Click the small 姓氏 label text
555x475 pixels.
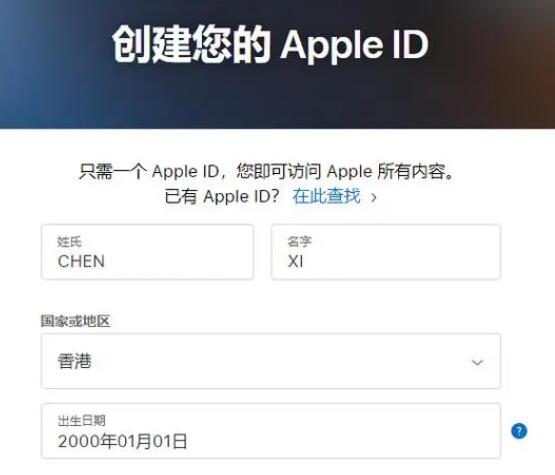pos(69,242)
